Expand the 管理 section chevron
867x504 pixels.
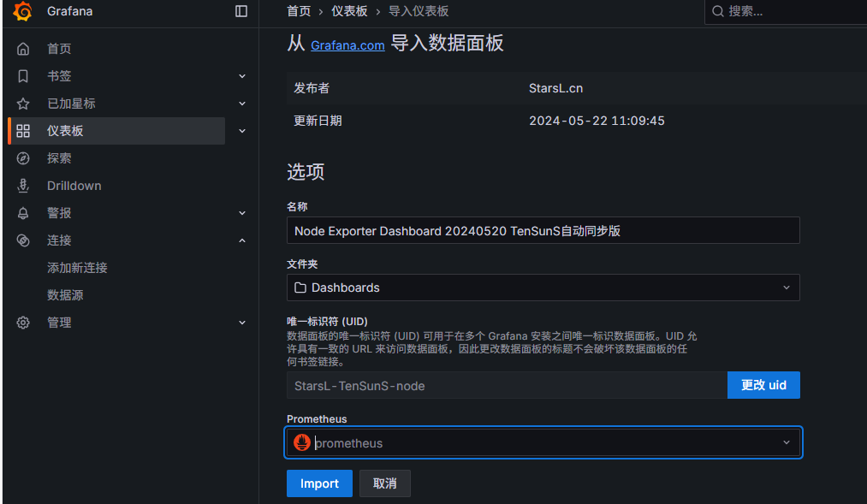(242, 323)
